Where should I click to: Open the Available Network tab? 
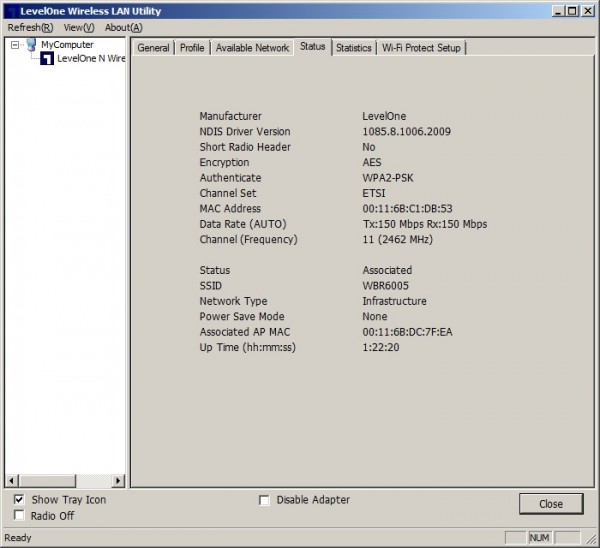(x=252, y=48)
